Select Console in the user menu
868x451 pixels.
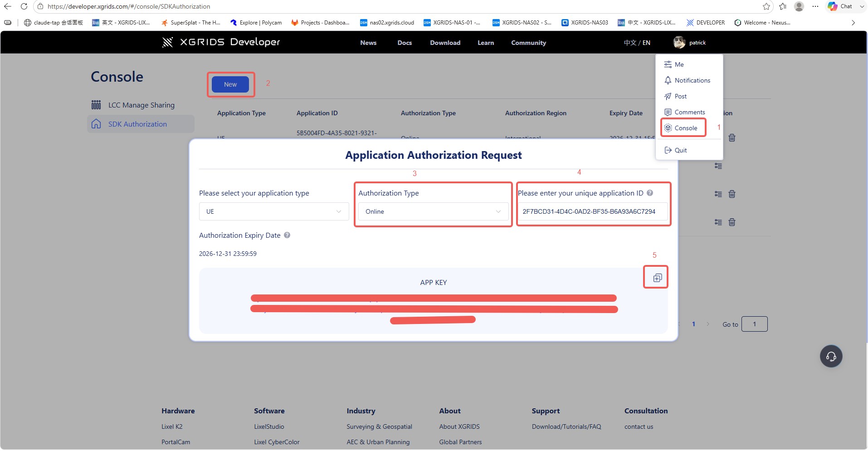click(681, 128)
